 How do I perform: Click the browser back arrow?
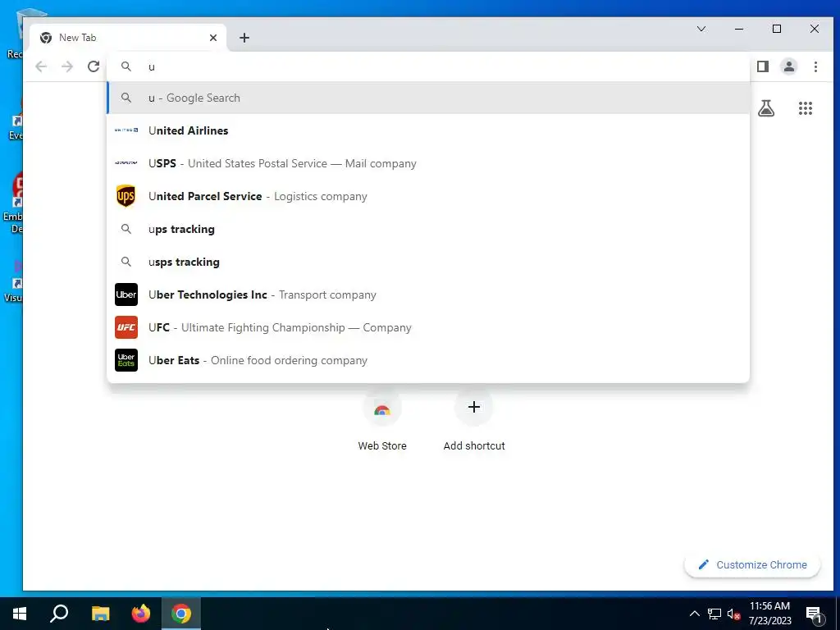coord(41,66)
